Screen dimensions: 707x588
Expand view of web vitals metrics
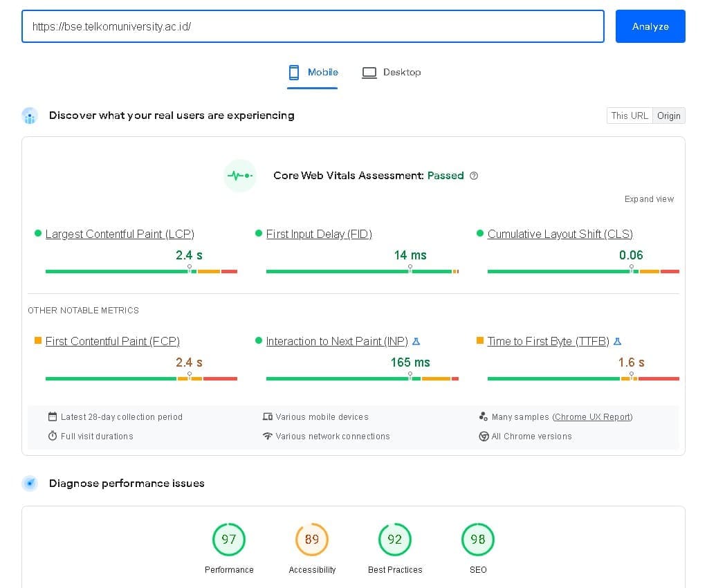[x=649, y=199]
